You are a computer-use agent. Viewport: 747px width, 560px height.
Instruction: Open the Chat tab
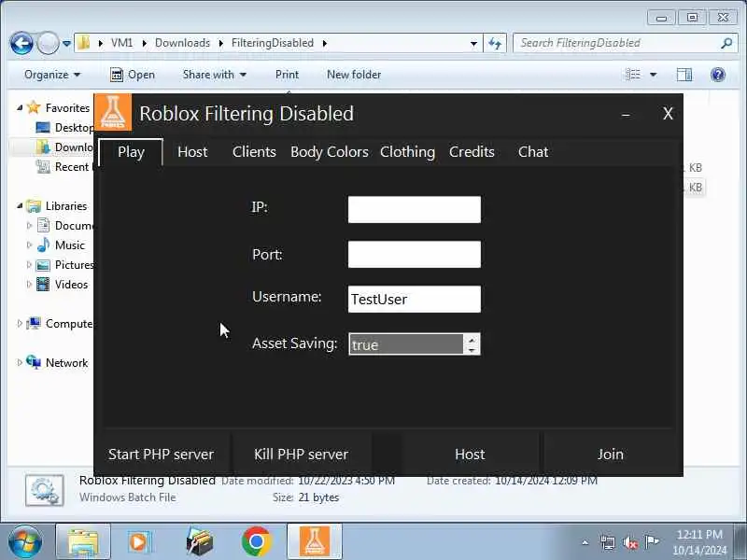pyautogui.click(x=533, y=152)
